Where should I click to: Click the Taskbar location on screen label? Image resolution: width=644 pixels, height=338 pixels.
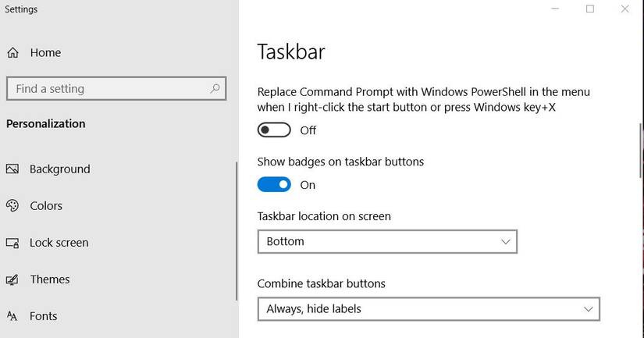point(324,216)
